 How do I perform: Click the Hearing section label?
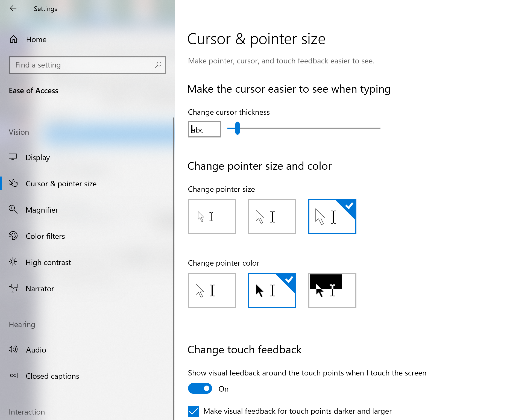(22, 325)
